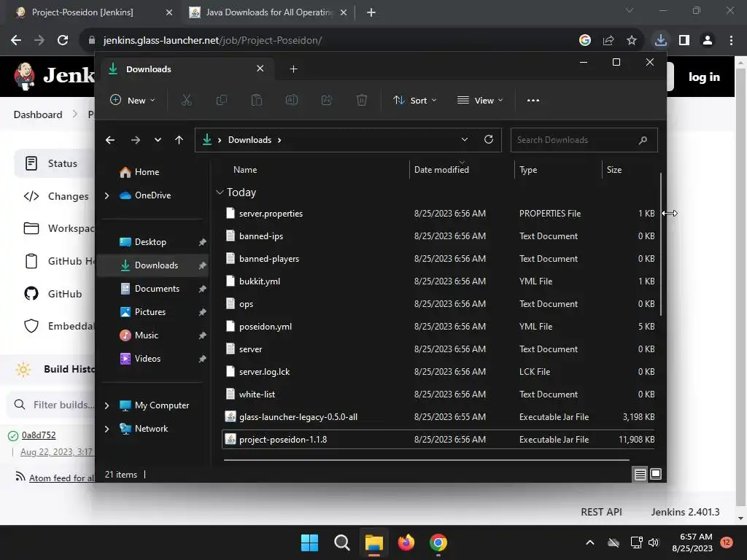Close the Downloads Explorer tab
The width and height of the screenshot is (747, 560).
click(x=260, y=69)
